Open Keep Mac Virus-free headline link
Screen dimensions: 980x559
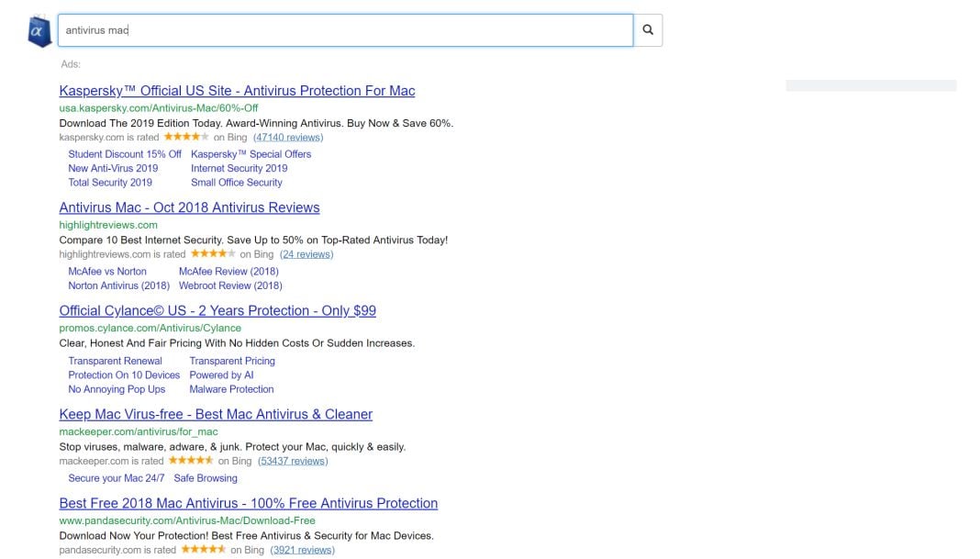click(216, 415)
